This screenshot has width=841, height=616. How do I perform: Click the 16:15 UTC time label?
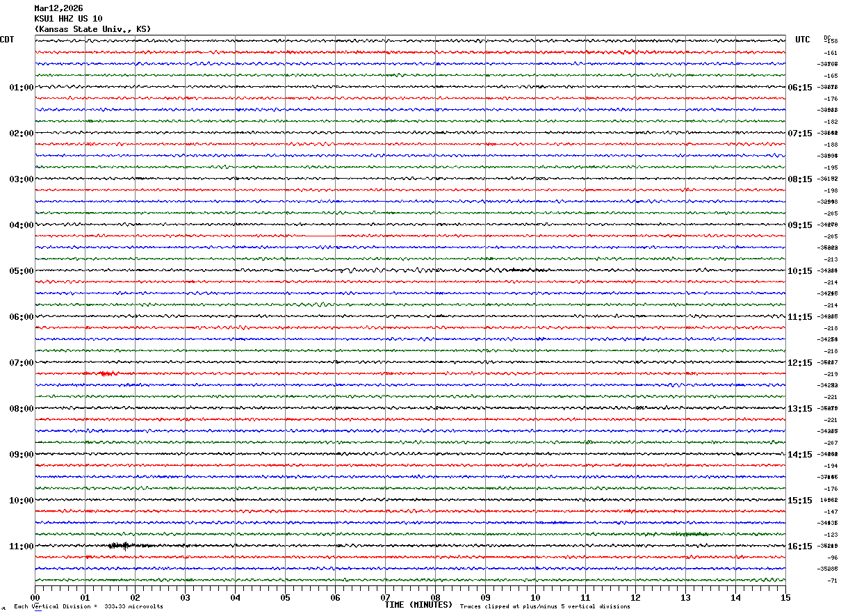pos(799,546)
